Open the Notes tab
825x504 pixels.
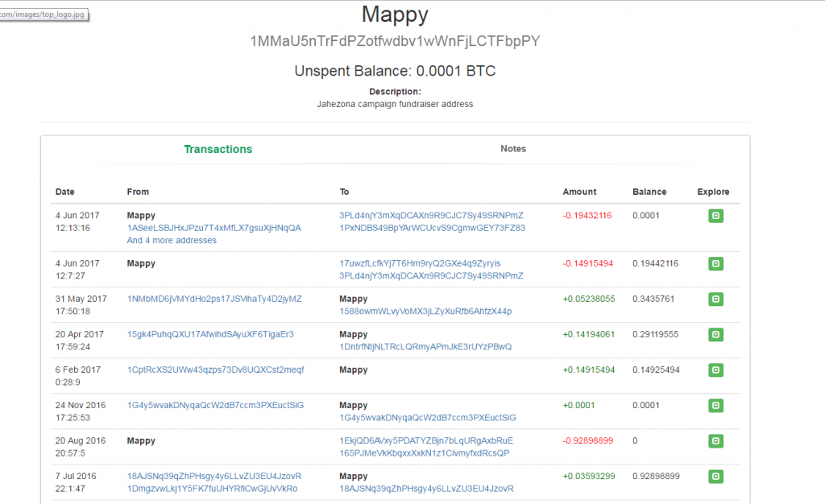coord(512,149)
